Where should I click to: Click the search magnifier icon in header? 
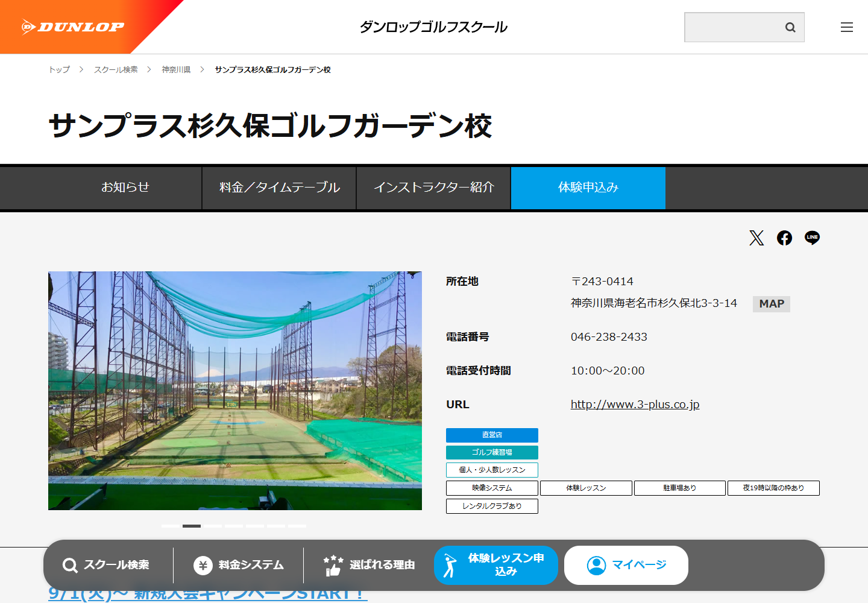790,27
